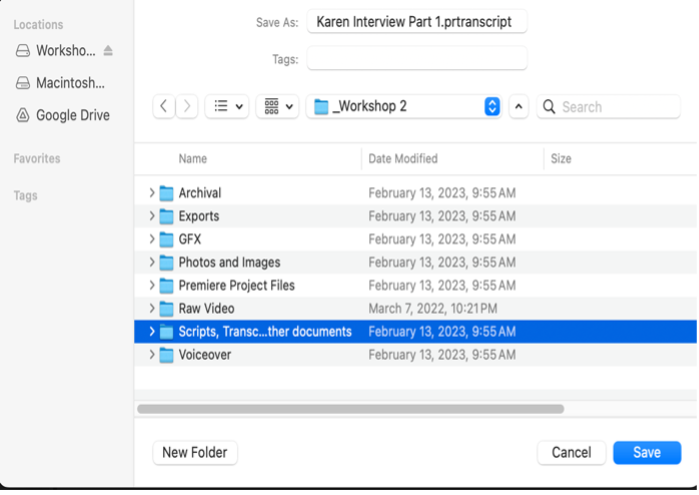Select Macintosh HD in Locations sidebar
This screenshot has width=699, height=495.
pos(69,83)
